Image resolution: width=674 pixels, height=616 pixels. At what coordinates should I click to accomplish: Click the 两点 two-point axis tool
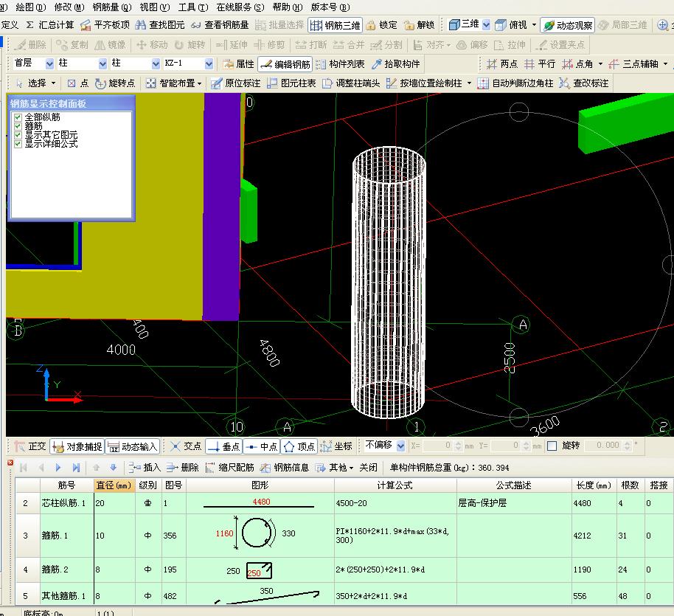pyautogui.click(x=502, y=64)
